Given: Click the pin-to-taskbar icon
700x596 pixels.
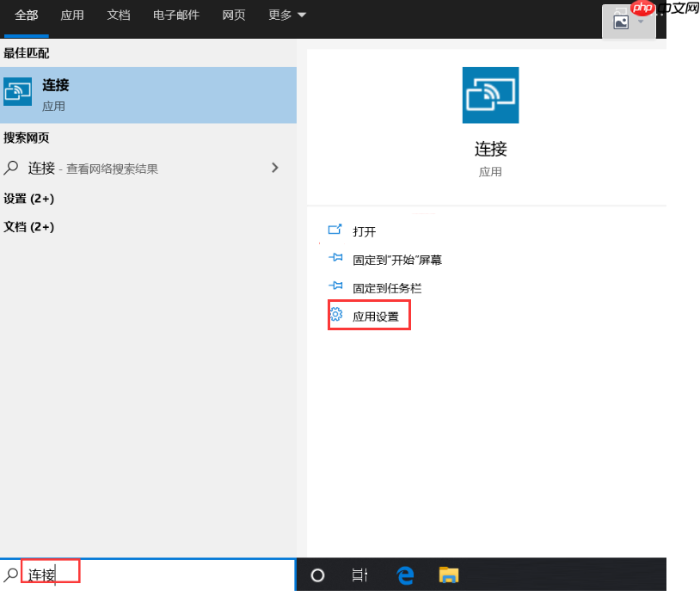Looking at the screenshot, I should (336, 286).
